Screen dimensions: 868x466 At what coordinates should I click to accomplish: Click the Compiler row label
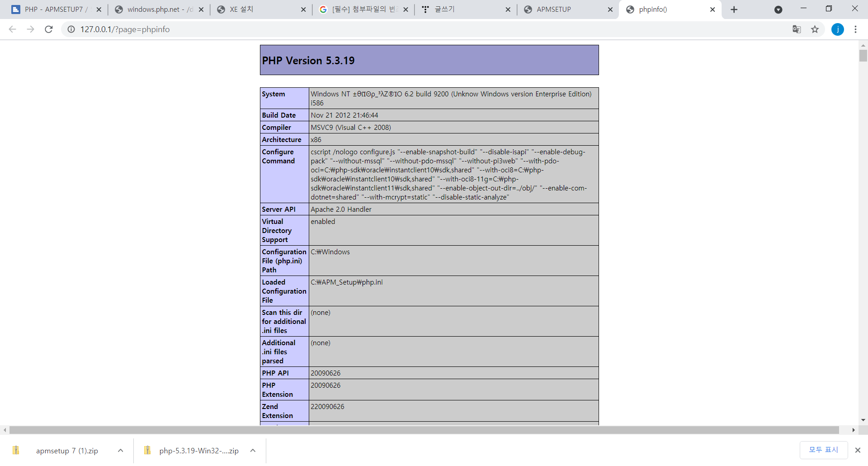[x=277, y=128]
